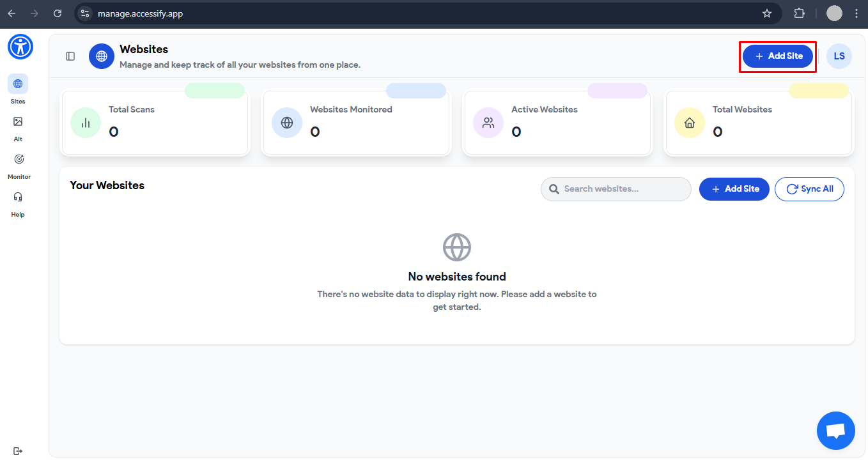868x462 pixels.
Task: Click Add Site next to the search field
Action: [734, 189]
